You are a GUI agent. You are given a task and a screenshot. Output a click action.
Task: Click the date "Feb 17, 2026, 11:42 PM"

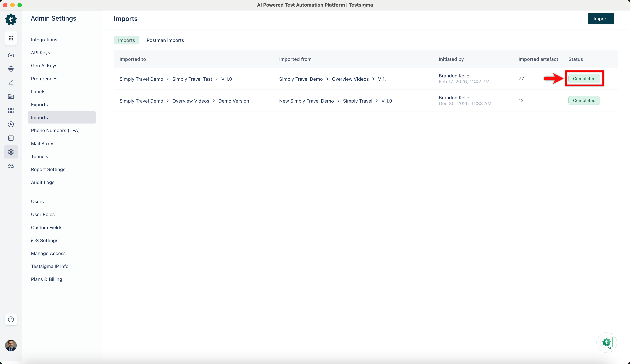464,82
